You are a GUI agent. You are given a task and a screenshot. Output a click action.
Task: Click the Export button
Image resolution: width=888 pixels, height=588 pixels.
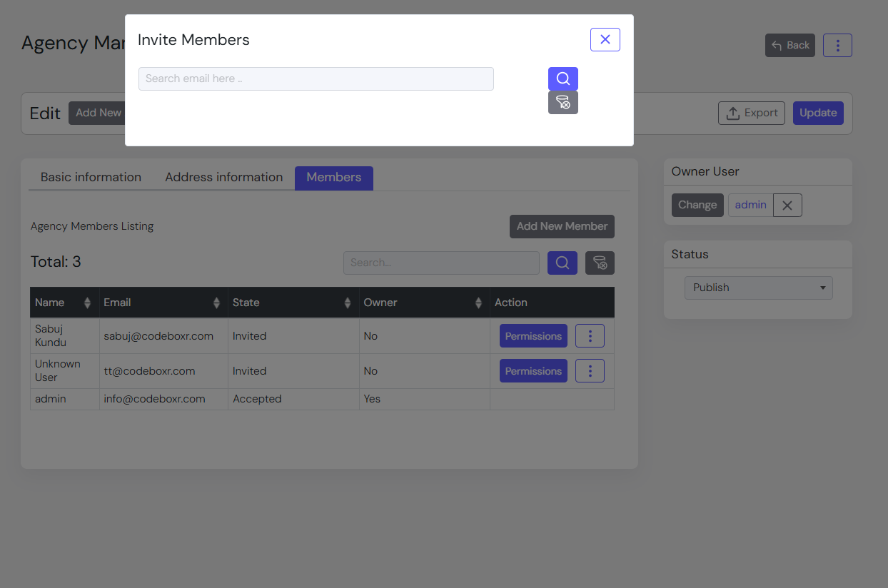click(x=751, y=113)
